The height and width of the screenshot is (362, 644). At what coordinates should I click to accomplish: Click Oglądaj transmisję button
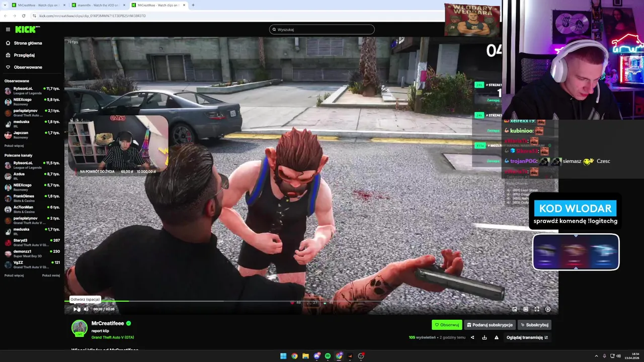[527, 337]
